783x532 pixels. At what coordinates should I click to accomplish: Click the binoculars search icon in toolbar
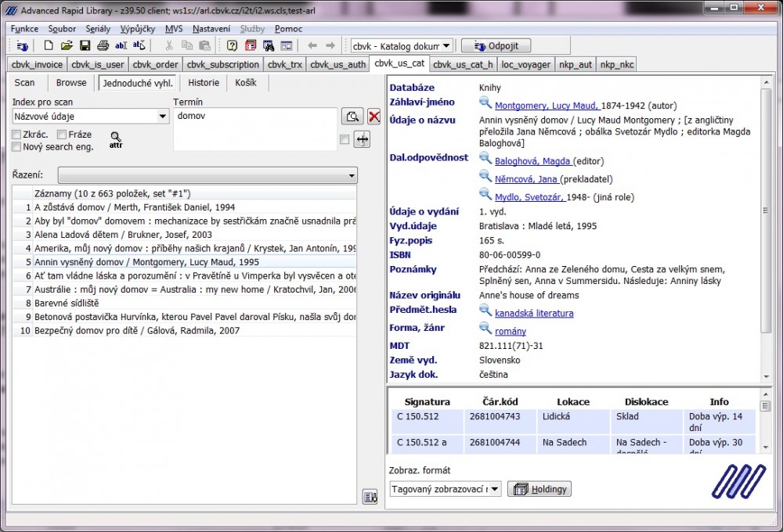point(269,46)
